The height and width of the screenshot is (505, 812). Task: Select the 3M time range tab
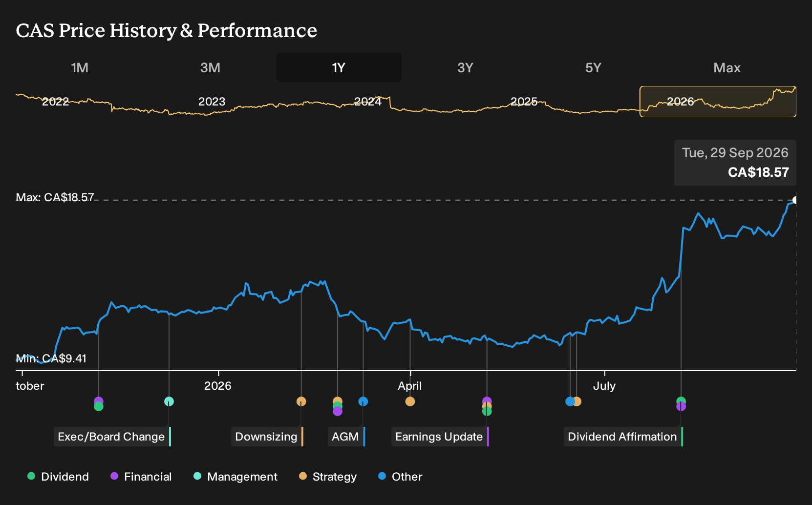tap(210, 67)
